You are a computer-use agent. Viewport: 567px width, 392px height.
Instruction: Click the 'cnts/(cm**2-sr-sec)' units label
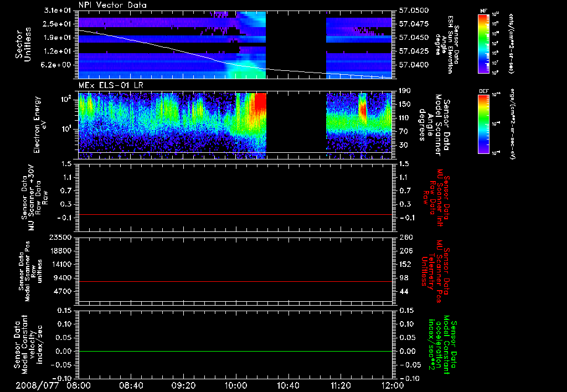click(511, 43)
